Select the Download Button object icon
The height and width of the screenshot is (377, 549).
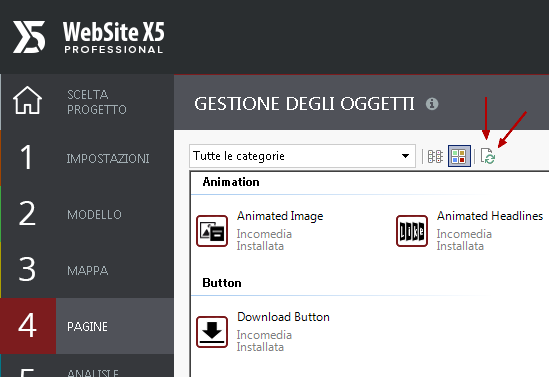(x=212, y=332)
